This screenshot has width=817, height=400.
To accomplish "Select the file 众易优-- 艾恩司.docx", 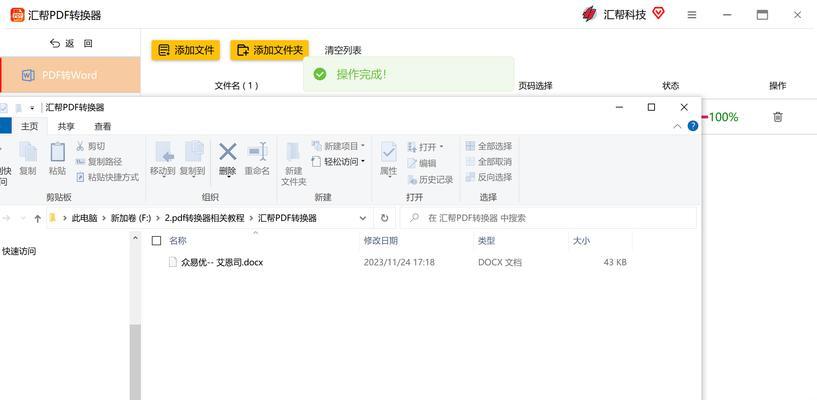I will [222, 262].
